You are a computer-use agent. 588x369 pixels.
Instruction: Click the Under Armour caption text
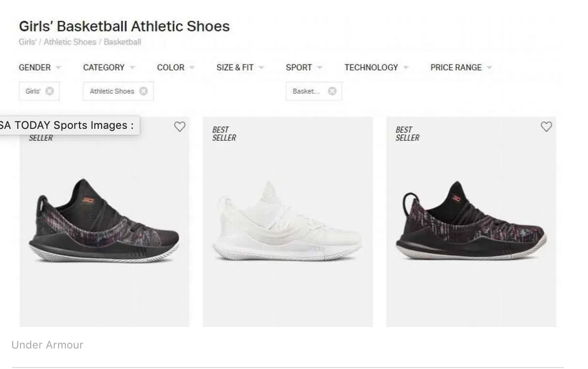tap(47, 345)
